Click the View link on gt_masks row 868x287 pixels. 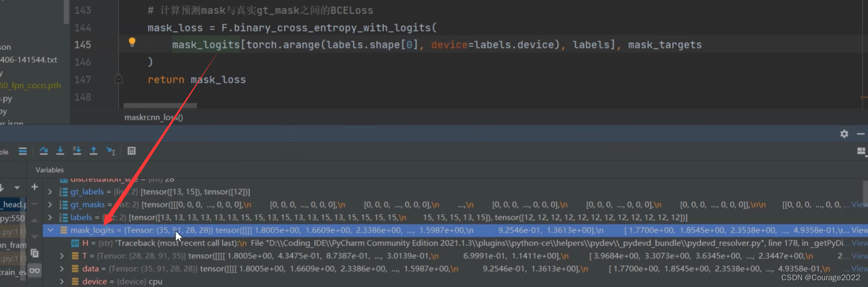point(859,204)
